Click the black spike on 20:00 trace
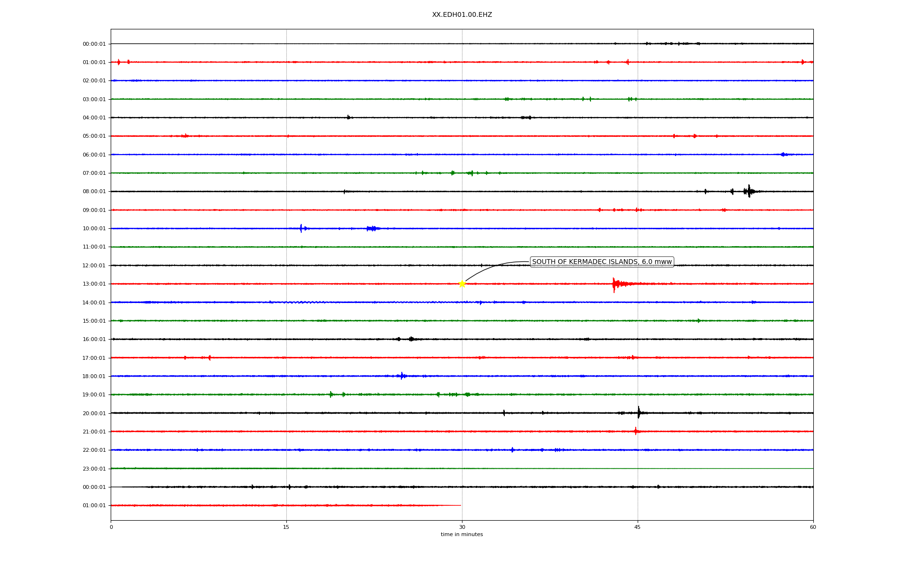 tap(639, 413)
